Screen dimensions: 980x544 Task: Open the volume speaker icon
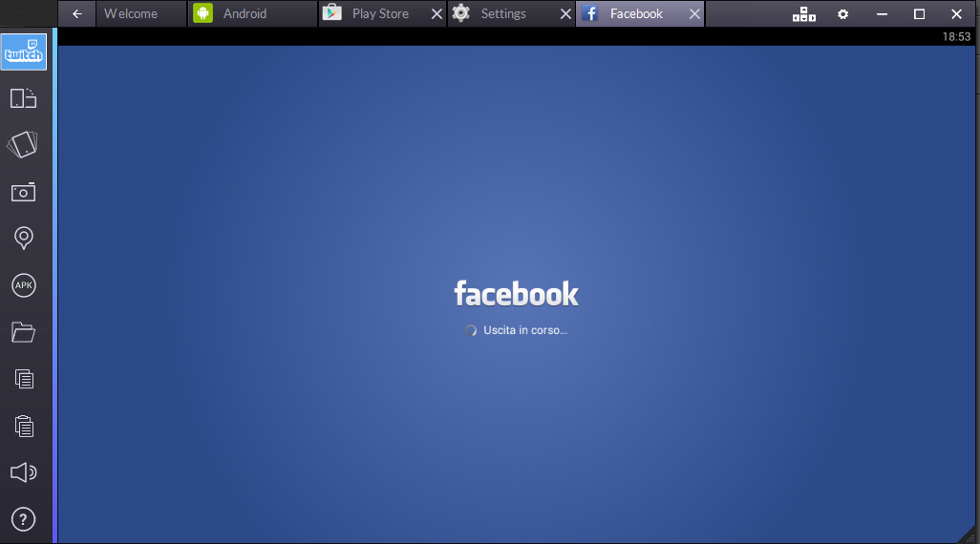[23, 472]
